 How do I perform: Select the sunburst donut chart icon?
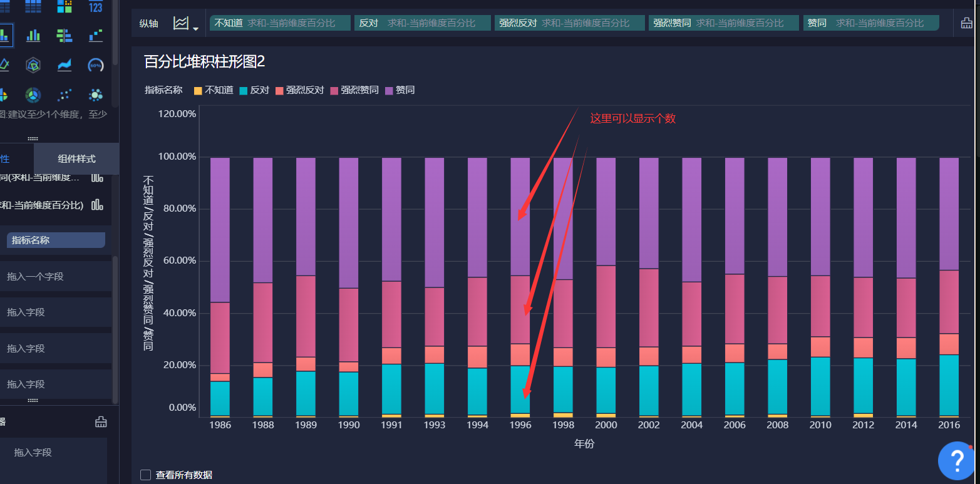coord(33,95)
